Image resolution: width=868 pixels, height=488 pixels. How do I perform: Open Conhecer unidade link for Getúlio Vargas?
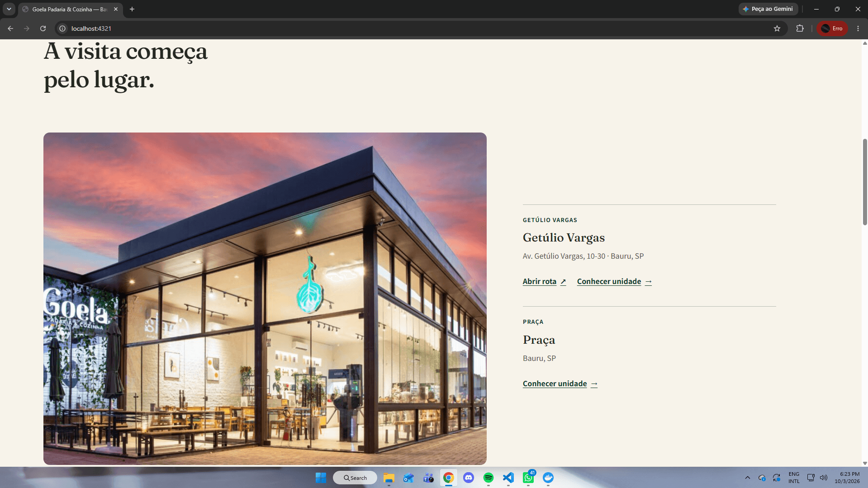click(x=614, y=281)
